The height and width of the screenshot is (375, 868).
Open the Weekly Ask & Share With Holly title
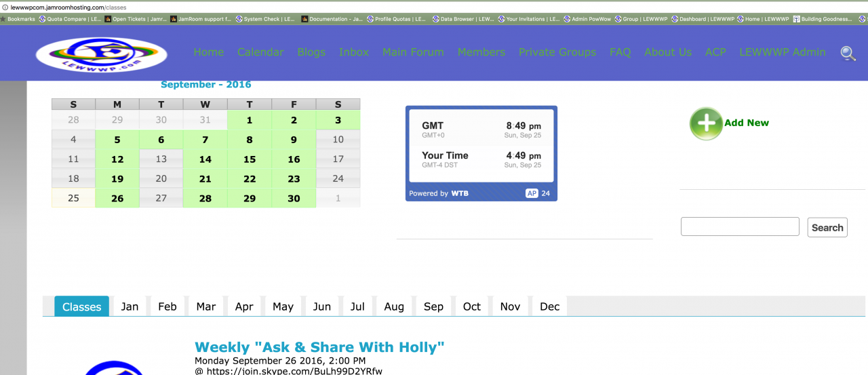tap(319, 347)
